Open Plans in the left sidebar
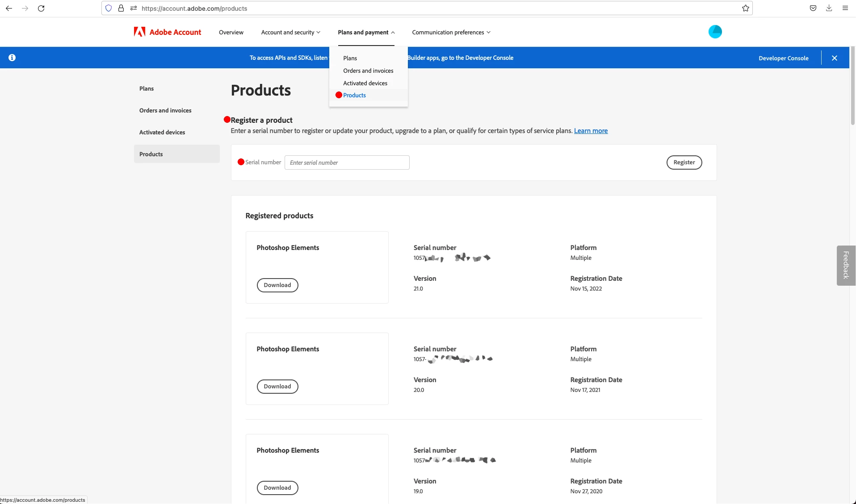The height and width of the screenshot is (504, 856). [x=147, y=88]
